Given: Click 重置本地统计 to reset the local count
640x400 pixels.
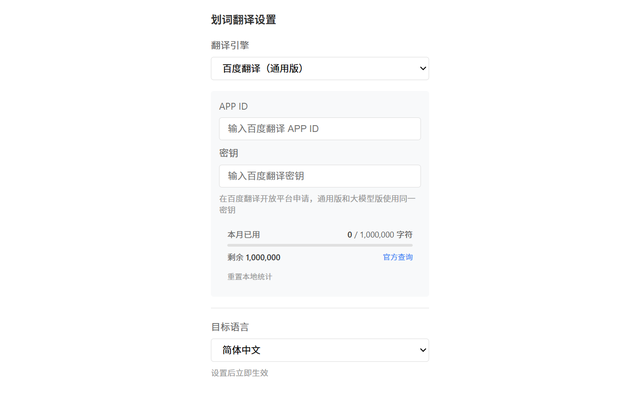Looking at the screenshot, I should pyautogui.click(x=249, y=277).
